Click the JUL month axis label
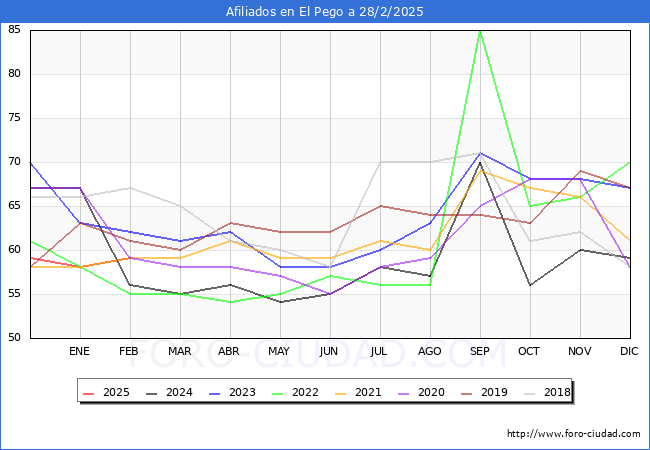 [x=379, y=351]
